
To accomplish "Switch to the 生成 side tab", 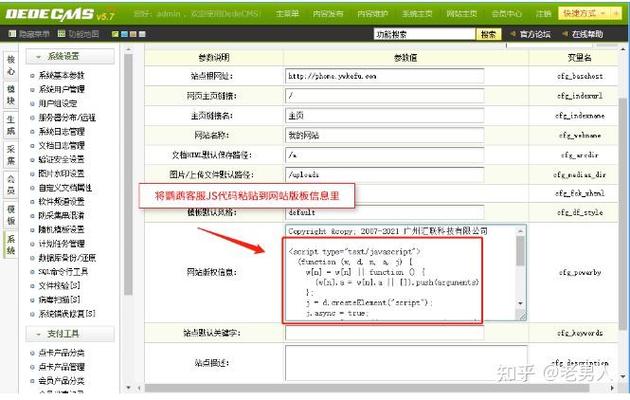I will [x=11, y=125].
